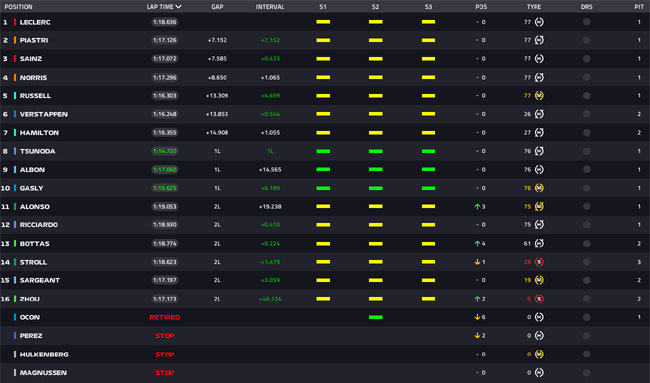Click Zhou's DRS indicator dot
This screenshot has width=650, height=383.
pyautogui.click(x=587, y=299)
